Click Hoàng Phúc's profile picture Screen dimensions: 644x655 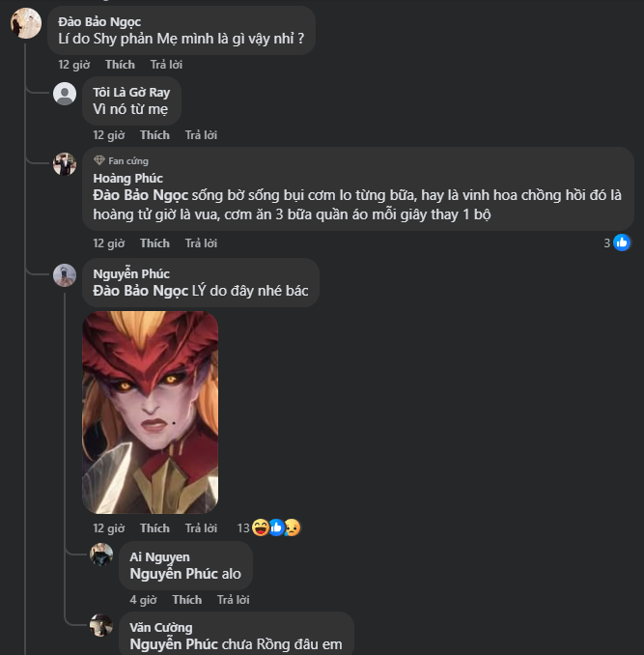pos(65,163)
